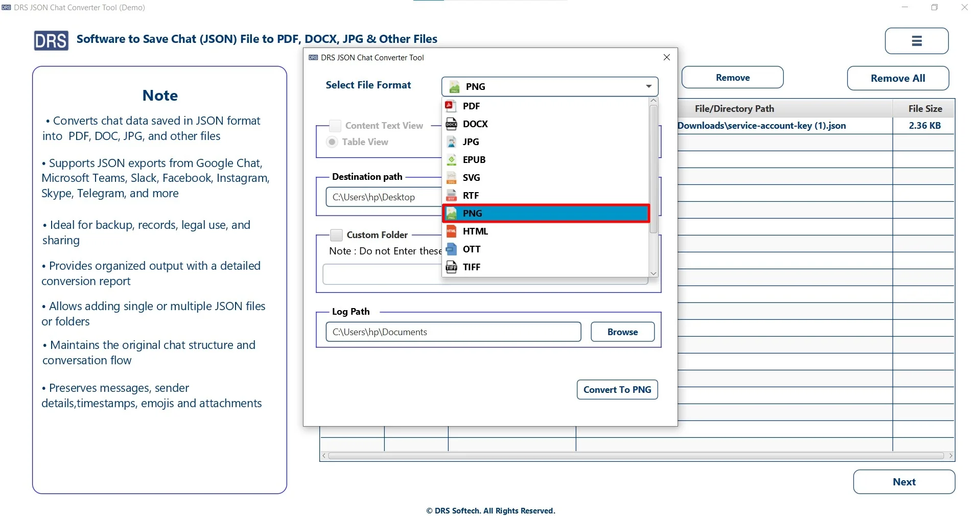Click inside the Log Path field
Image resolution: width=980 pixels, height=516 pixels.
click(454, 332)
